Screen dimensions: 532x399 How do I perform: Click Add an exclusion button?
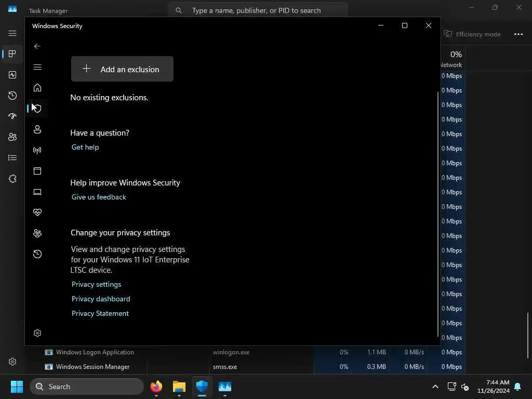point(122,69)
